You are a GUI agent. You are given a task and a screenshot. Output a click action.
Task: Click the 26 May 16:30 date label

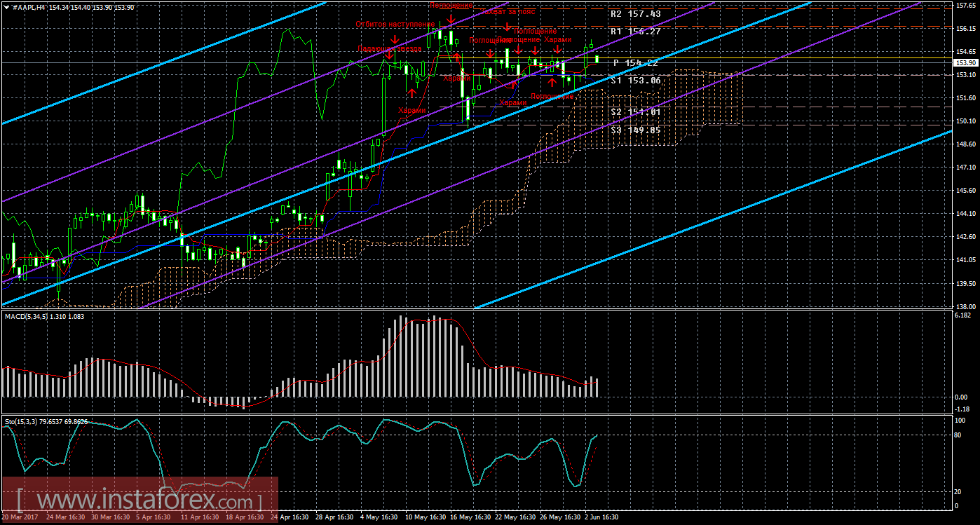click(x=559, y=518)
